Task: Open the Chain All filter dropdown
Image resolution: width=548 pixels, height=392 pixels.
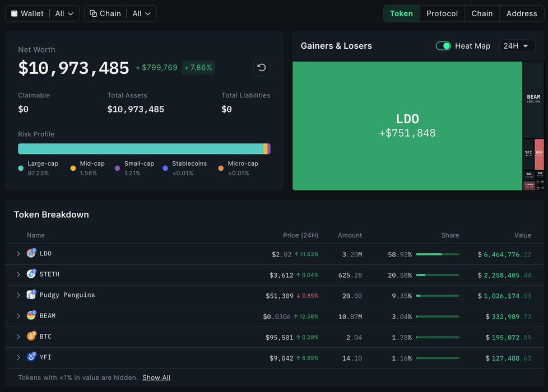Action: click(142, 13)
